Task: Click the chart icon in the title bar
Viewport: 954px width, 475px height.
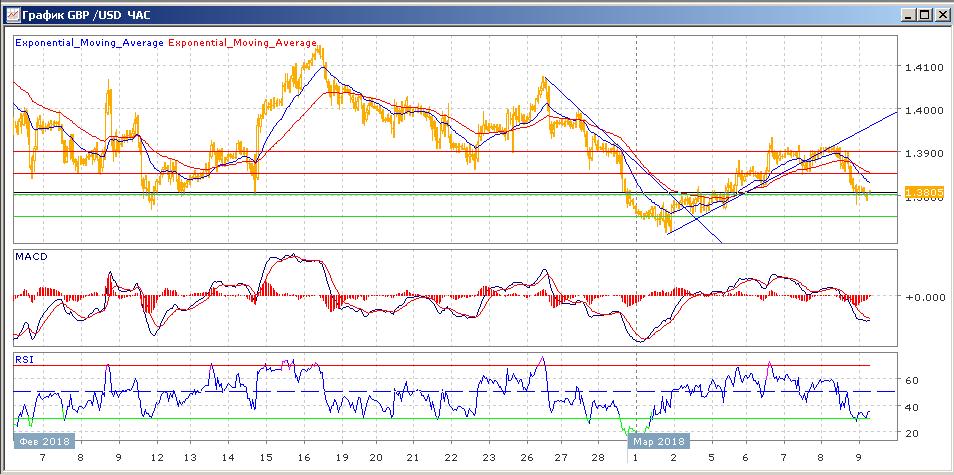Action: (12, 16)
